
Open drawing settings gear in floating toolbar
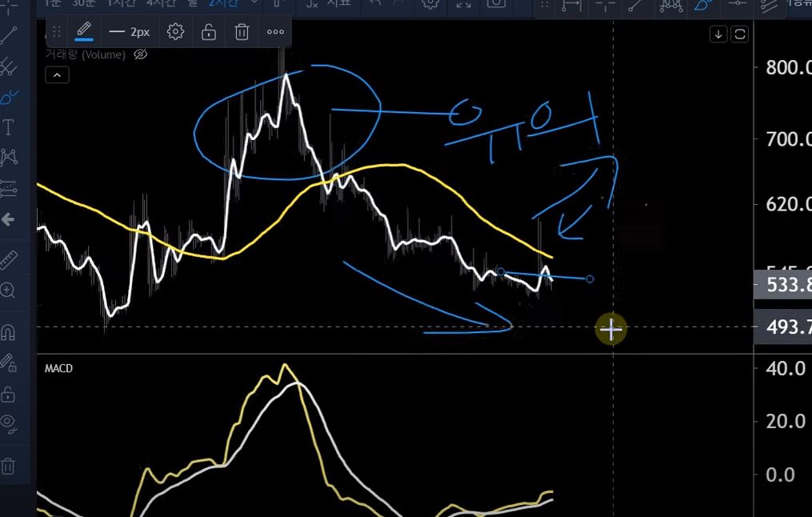175,32
